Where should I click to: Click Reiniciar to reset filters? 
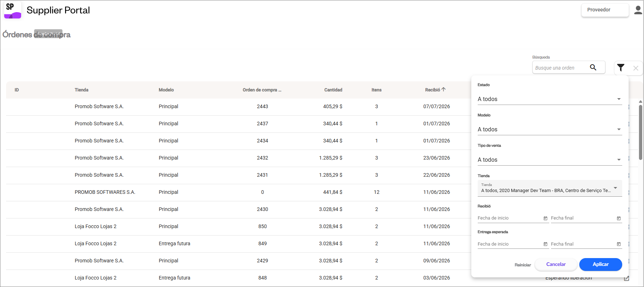click(x=522, y=265)
